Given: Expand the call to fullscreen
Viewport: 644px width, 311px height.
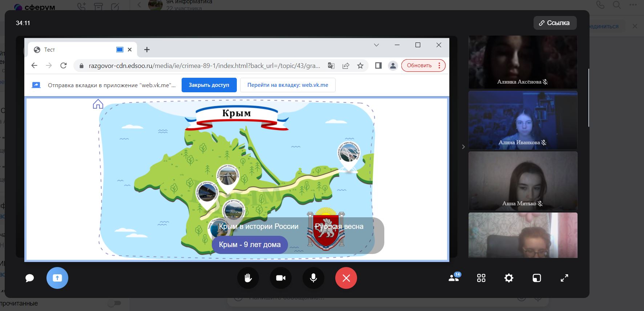Looking at the screenshot, I should pyautogui.click(x=564, y=278).
